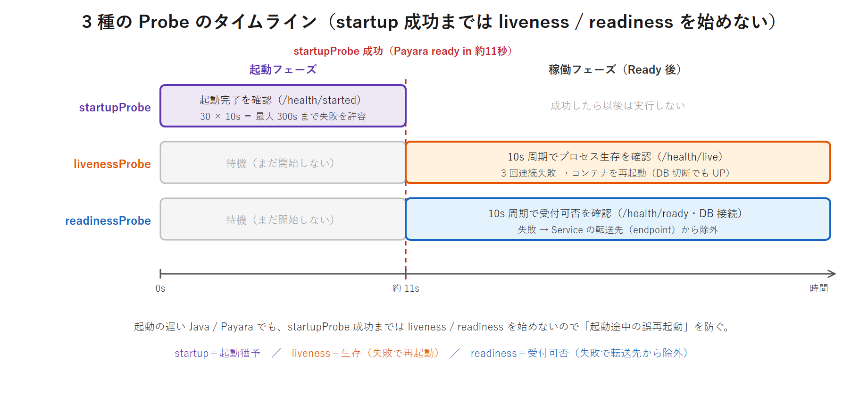
Task: Select the orange '/health/live' liveness box
Action: 618,162
